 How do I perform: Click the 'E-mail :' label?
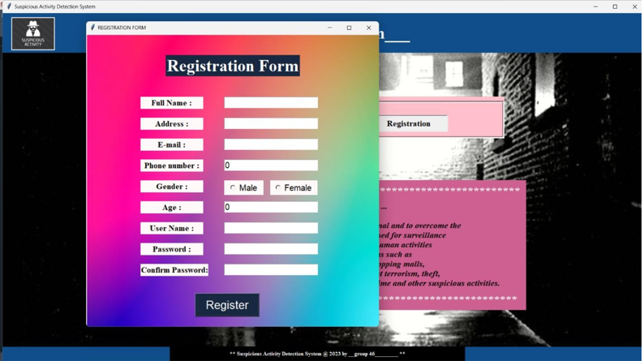click(172, 145)
